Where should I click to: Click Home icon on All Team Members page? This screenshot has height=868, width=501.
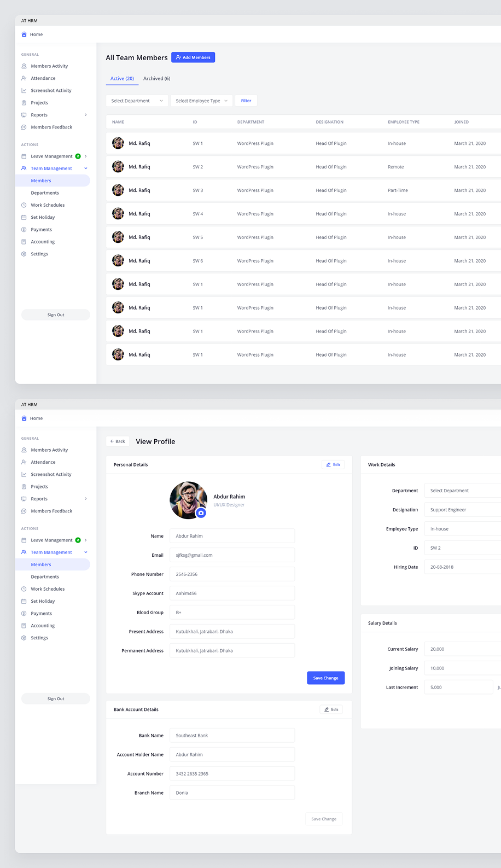24,34
